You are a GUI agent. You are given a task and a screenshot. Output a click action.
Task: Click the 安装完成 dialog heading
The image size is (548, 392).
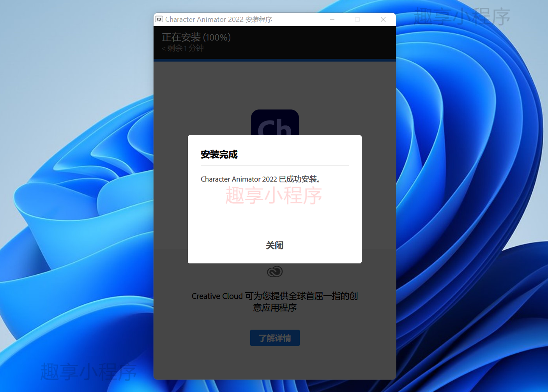click(219, 155)
